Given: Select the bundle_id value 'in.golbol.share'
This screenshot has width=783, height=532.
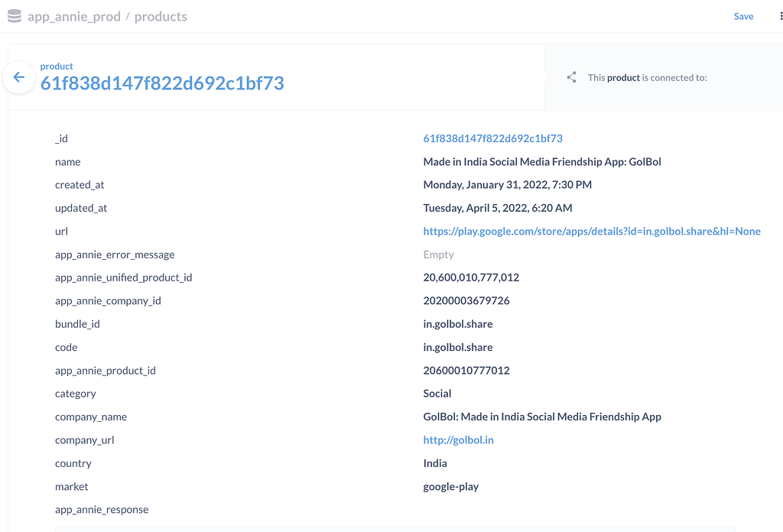Looking at the screenshot, I should coord(457,323).
